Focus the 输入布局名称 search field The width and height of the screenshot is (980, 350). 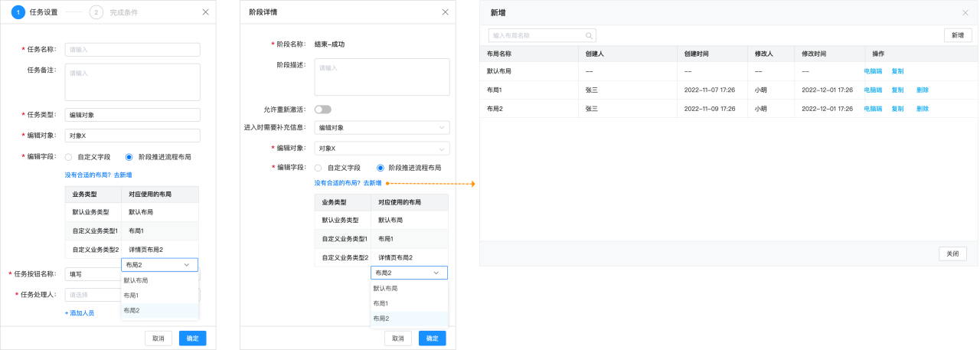point(542,35)
